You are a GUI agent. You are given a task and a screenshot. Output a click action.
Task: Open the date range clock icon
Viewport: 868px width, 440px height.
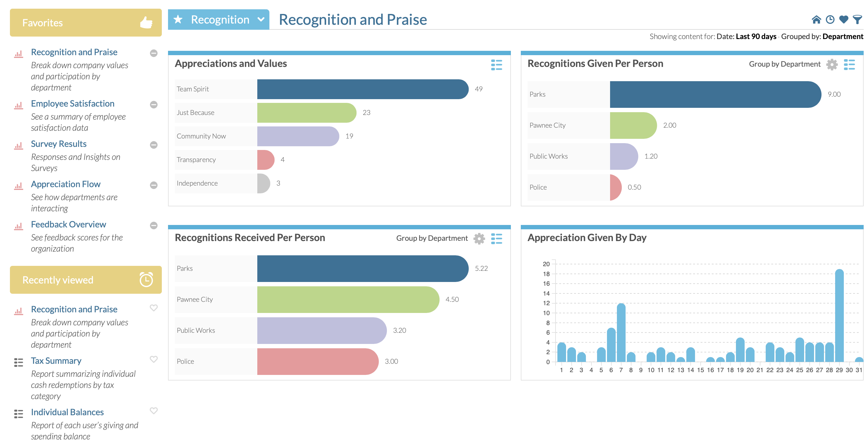point(830,20)
